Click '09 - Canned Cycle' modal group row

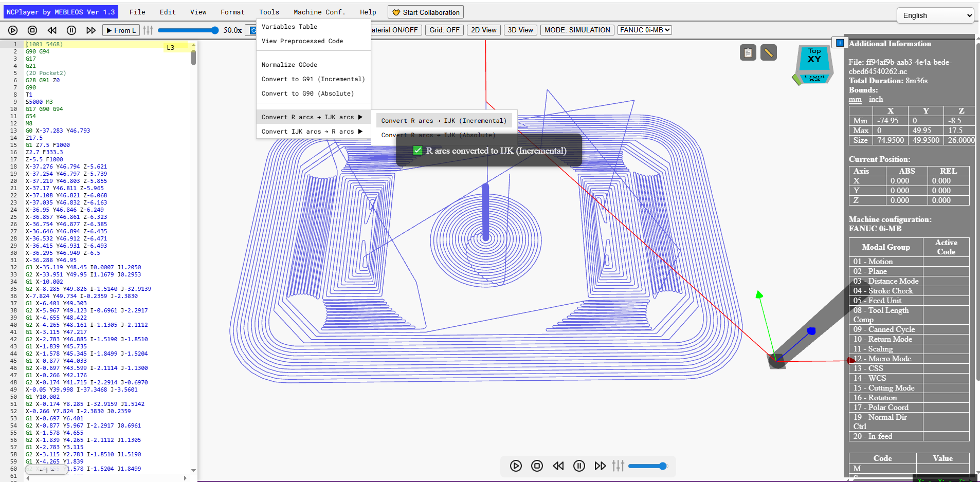pos(909,329)
